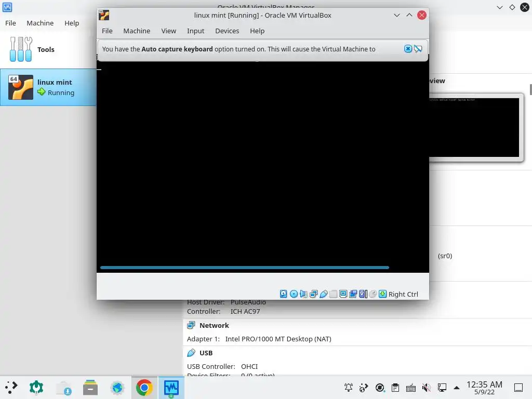Open File menu in linux mint VM window
Screen dimensions: 532x399
[x=107, y=31]
